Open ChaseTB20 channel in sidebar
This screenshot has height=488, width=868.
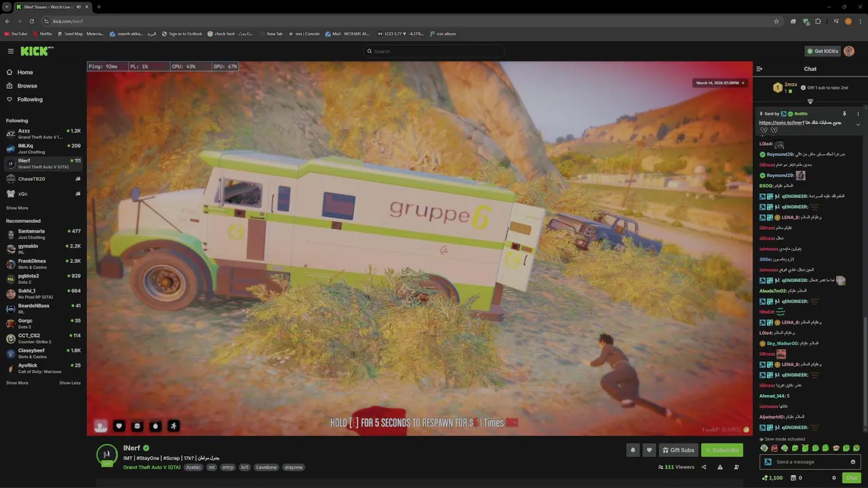(43, 179)
